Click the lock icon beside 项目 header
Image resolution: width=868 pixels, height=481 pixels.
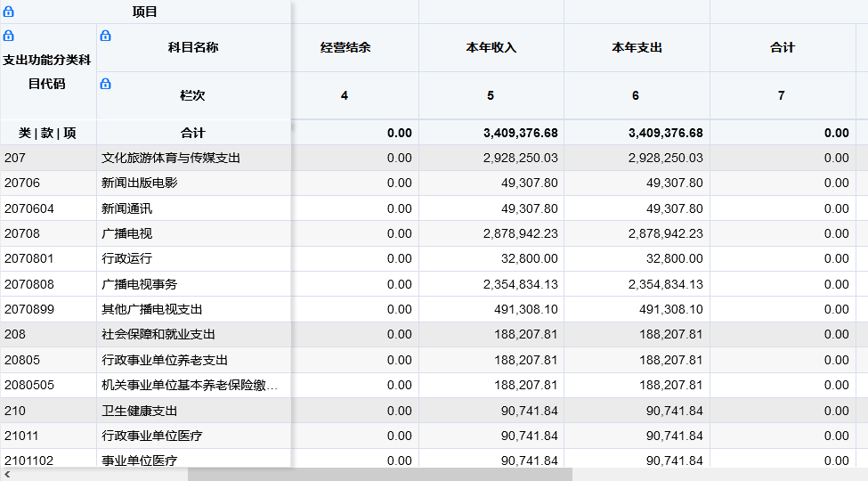click(8, 11)
